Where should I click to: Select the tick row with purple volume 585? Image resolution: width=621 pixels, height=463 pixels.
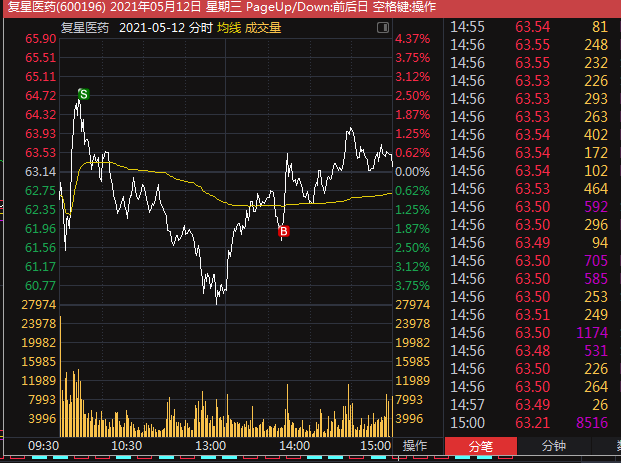(x=529, y=279)
